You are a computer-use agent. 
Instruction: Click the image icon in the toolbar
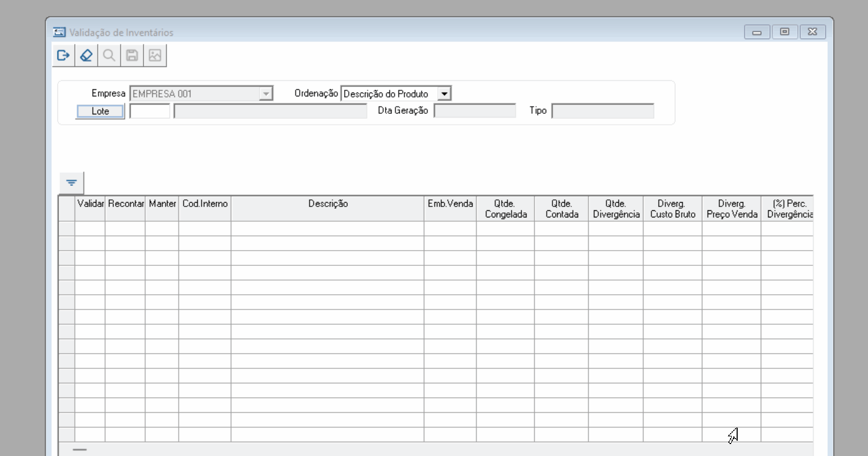[155, 55]
